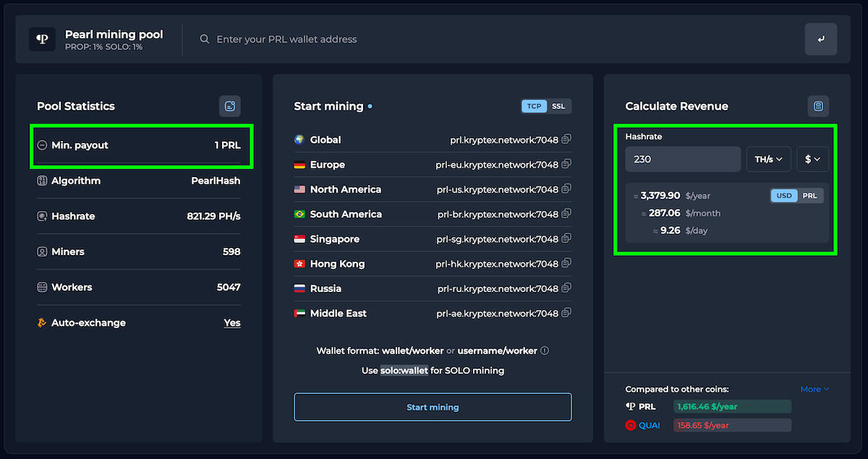Click the Miners icon

point(42,252)
